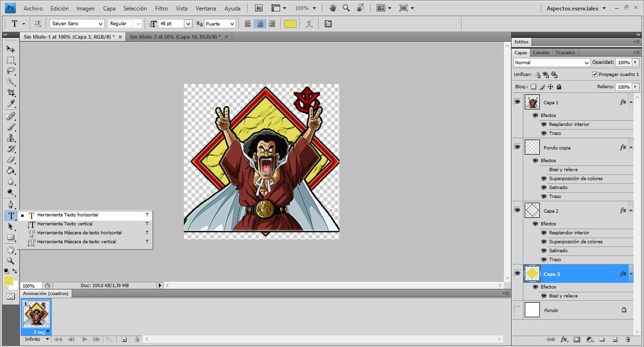Select the Move tool
The image size is (644, 347).
click(11, 49)
